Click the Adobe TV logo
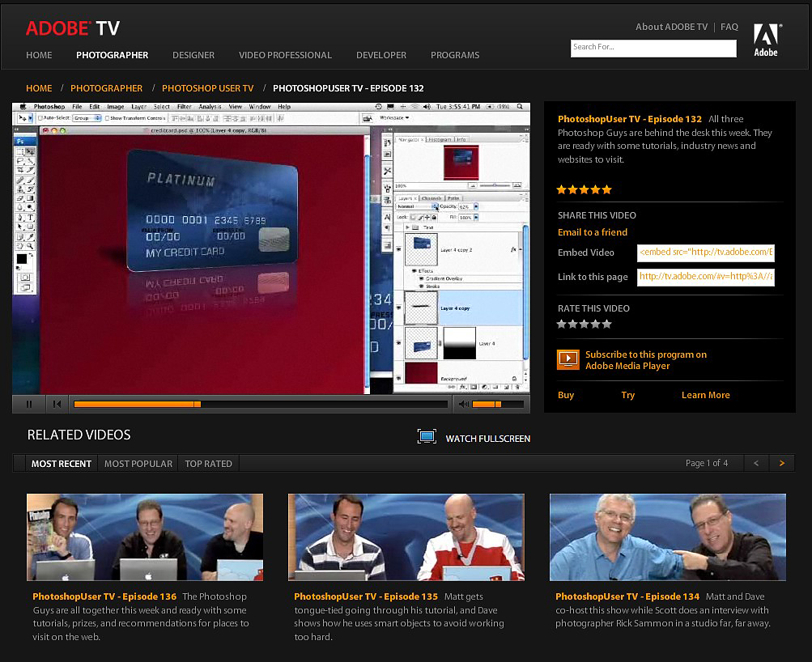 tap(73, 28)
